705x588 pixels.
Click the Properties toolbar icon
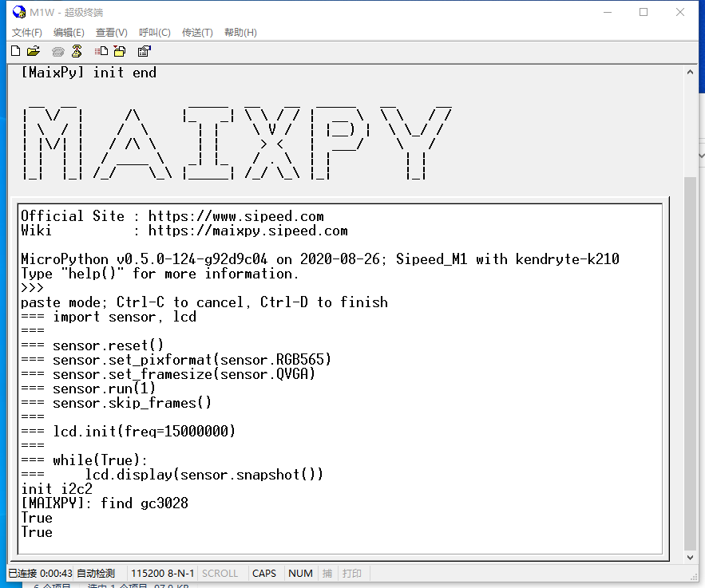point(144,51)
